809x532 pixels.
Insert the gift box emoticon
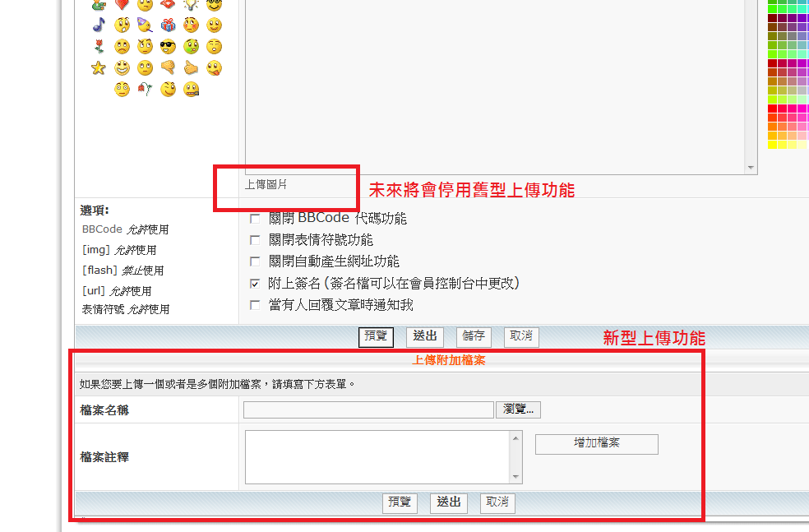(x=168, y=25)
